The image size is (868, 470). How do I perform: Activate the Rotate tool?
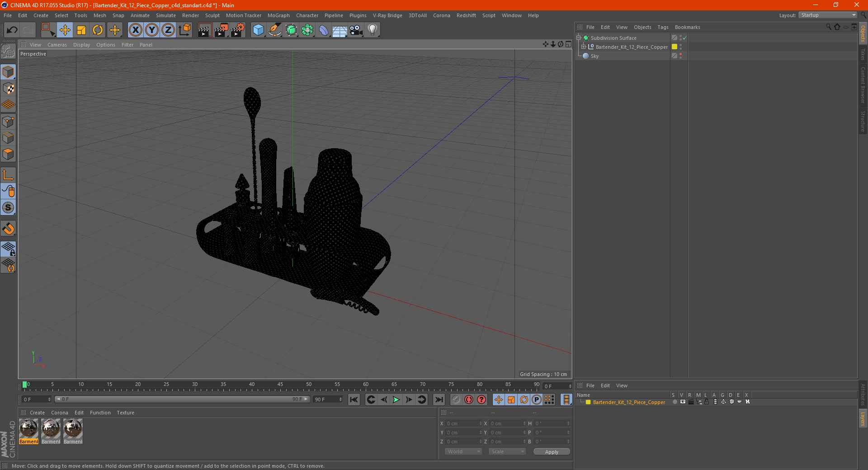(98, 30)
